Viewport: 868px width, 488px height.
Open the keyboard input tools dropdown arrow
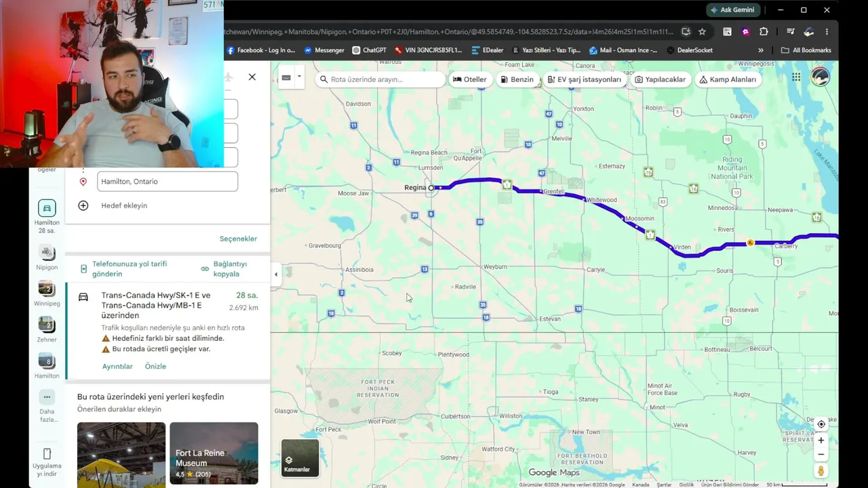[x=299, y=77]
